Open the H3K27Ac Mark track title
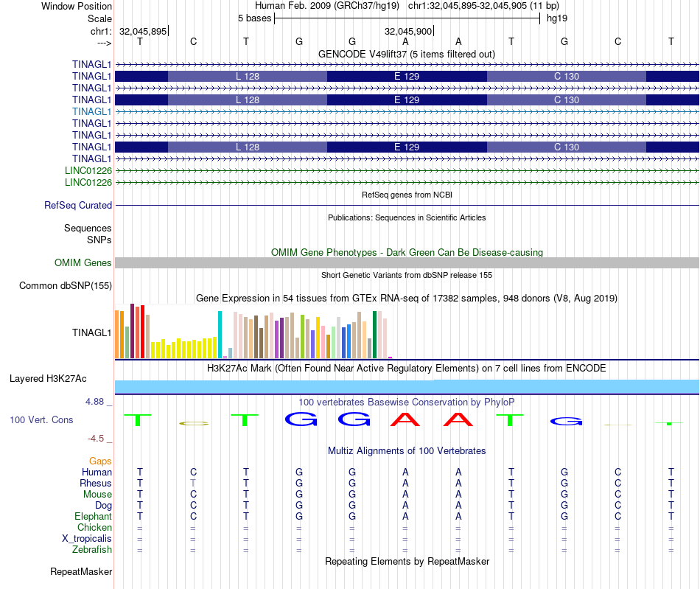 [x=406, y=369]
